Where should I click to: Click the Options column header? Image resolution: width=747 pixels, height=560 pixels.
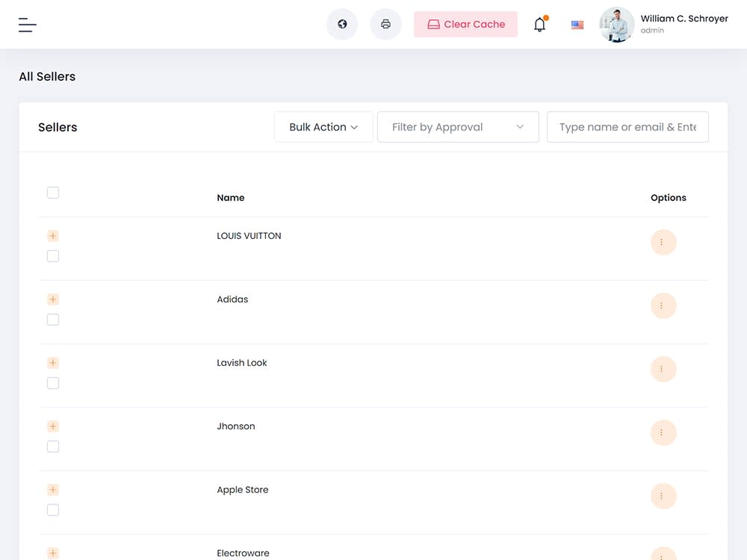point(669,198)
